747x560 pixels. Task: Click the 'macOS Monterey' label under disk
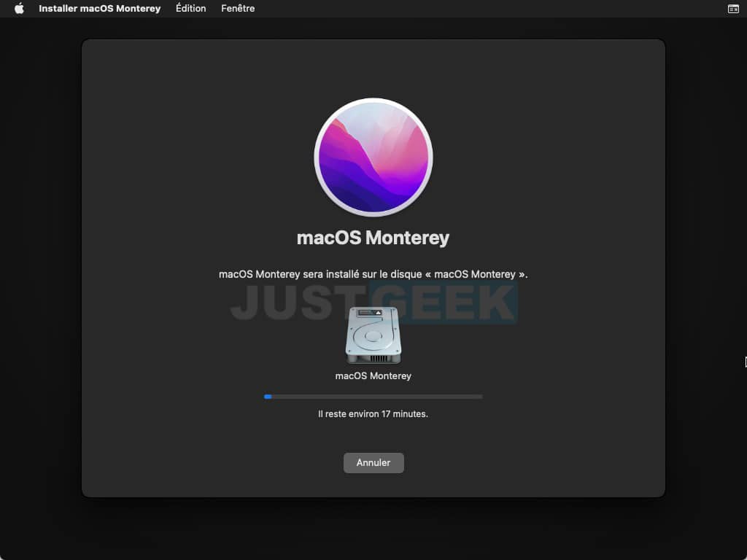click(x=373, y=376)
